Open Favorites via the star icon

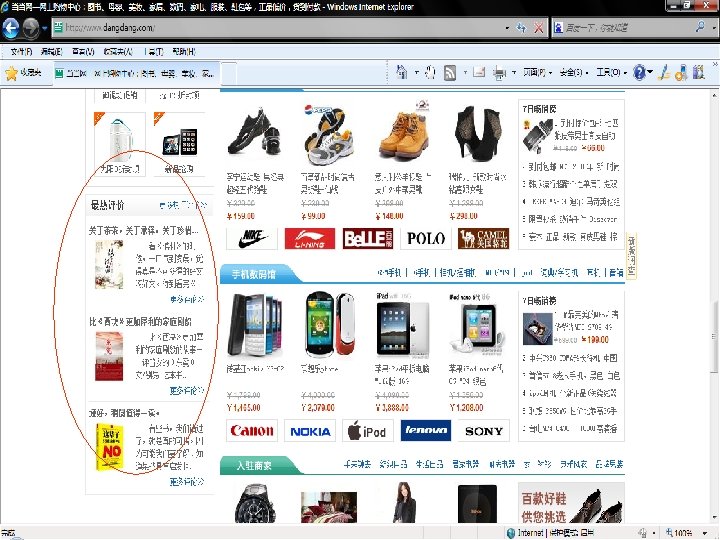(x=11, y=73)
